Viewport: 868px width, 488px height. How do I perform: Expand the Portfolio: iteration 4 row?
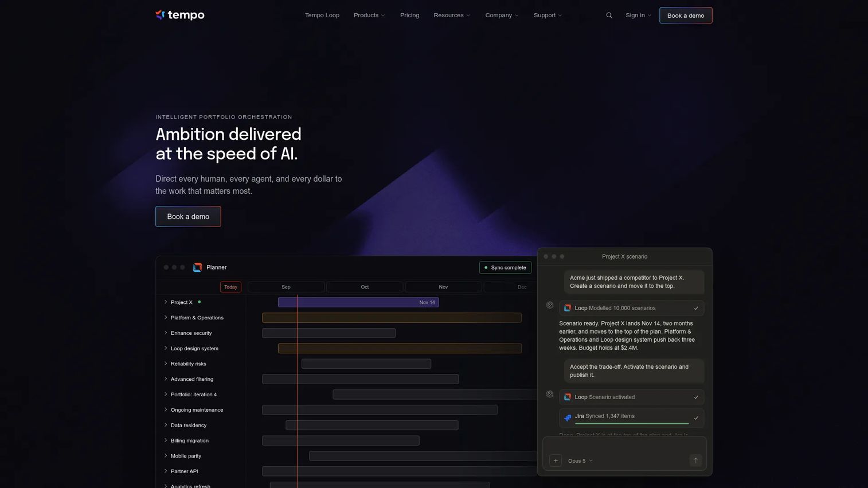[166, 394]
